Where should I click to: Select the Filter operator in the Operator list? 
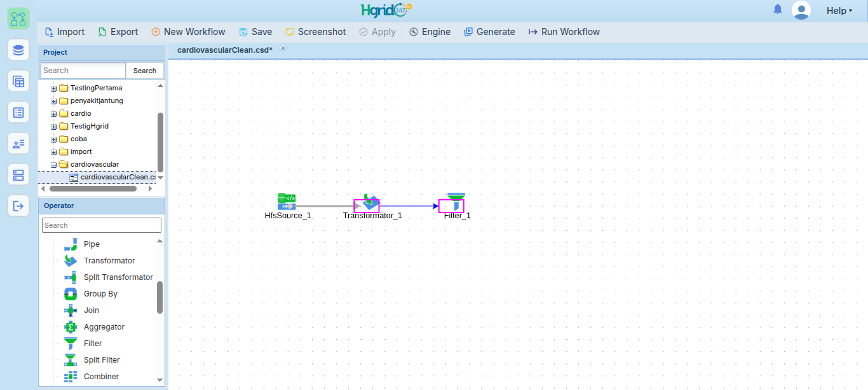click(83, 344)
